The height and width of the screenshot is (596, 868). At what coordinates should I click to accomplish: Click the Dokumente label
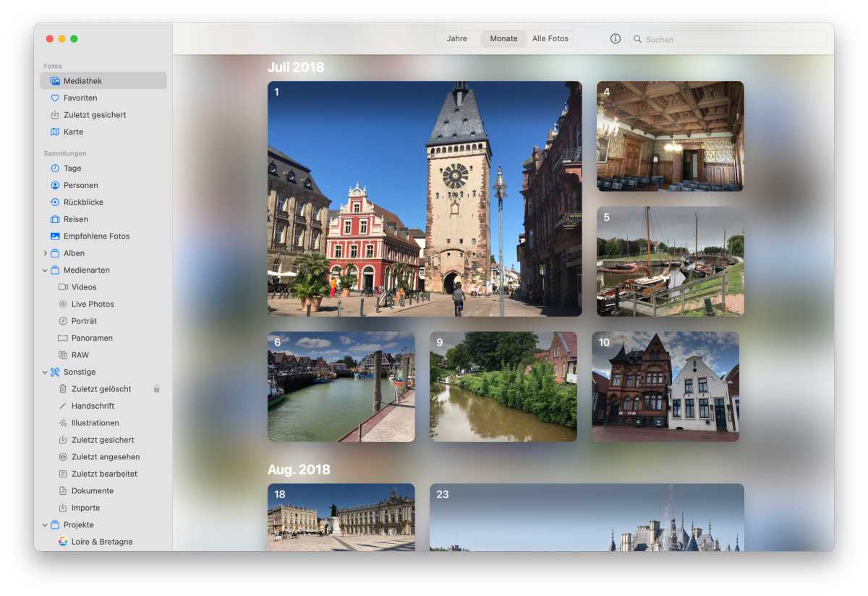click(93, 491)
